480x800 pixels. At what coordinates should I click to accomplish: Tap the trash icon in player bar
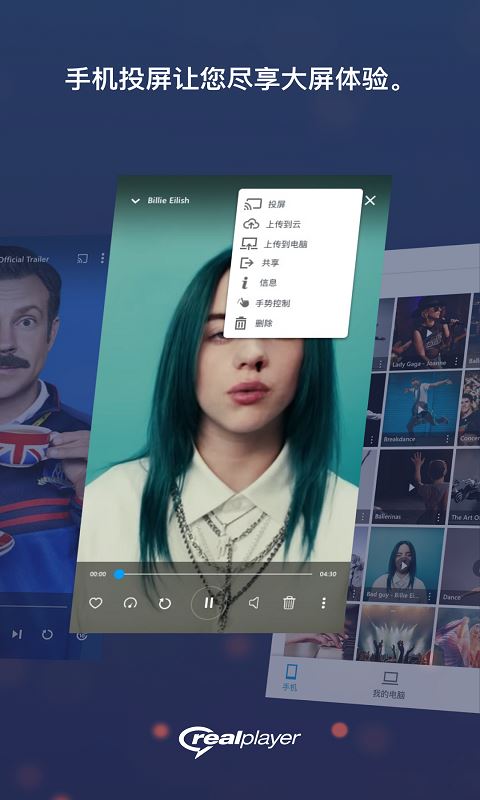coord(289,603)
